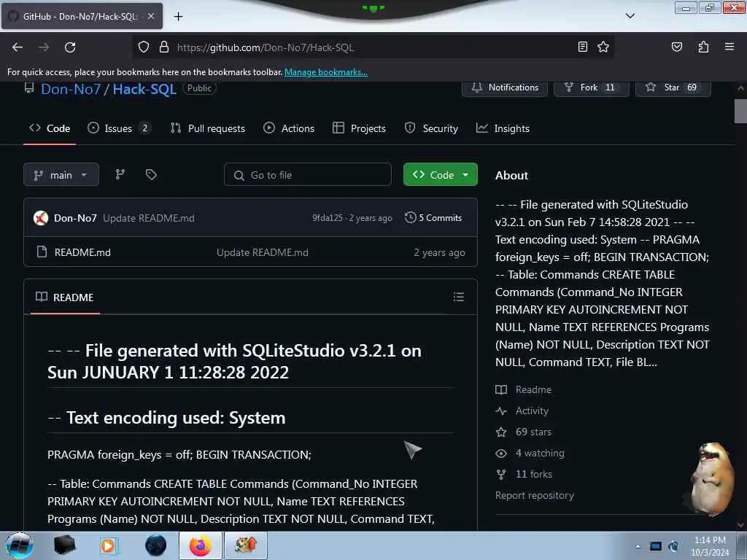The width and height of the screenshot is (747, 560).
Task: Click the Go to file search field
Action: coord(308,175)
